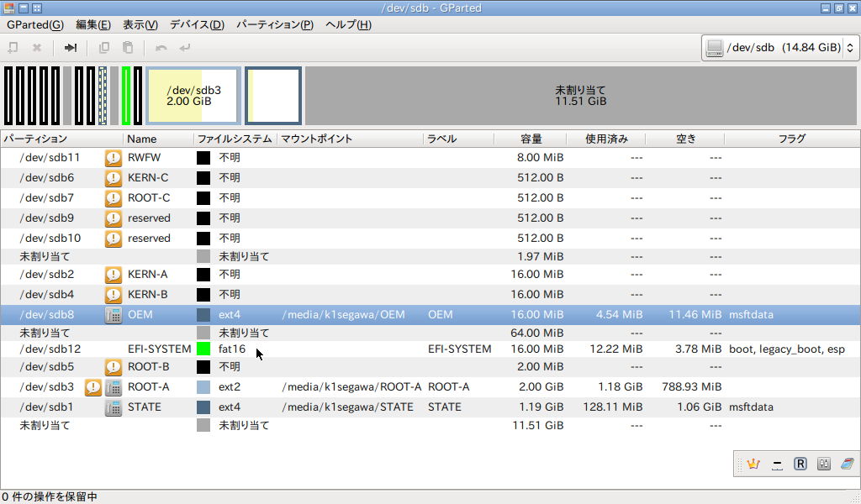Image resolution: width=861 pixels, height=504 pixels.
Task: Click mounted-keys icon on OEM row
Action: tap(114, 315)
